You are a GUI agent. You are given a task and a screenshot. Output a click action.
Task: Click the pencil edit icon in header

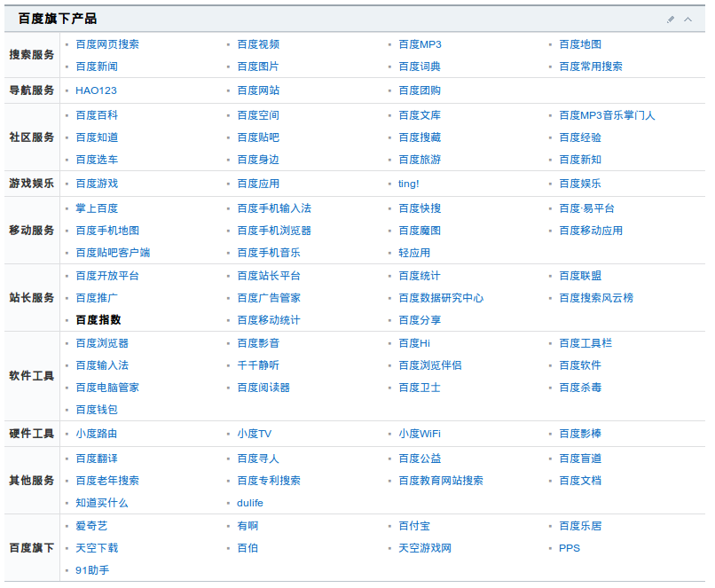pos(671,20)
